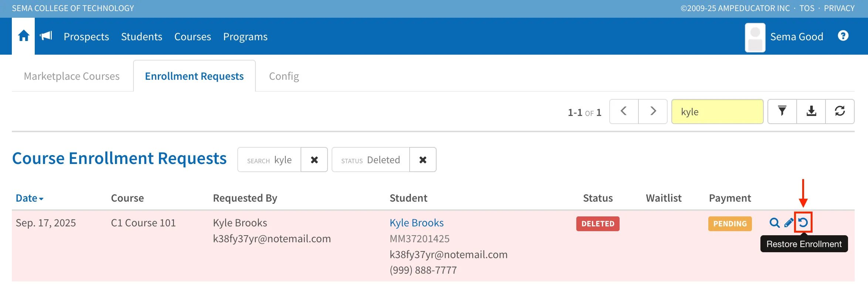Open the Kyle Brooks student link

pyautogui.click(x=417, y=223)
